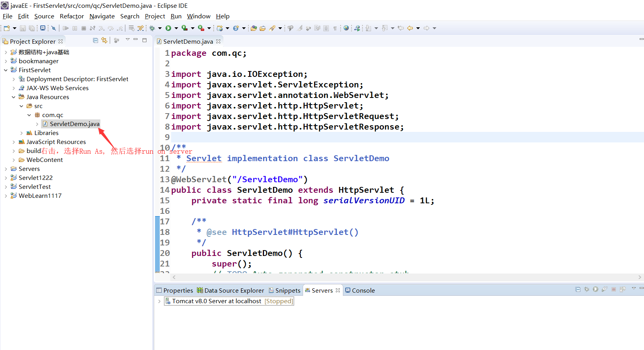The width and height of the screenshot is (644, 350).
Task: Open the Refactor menu
Action: pyautogui.click(x=72, y=16)
